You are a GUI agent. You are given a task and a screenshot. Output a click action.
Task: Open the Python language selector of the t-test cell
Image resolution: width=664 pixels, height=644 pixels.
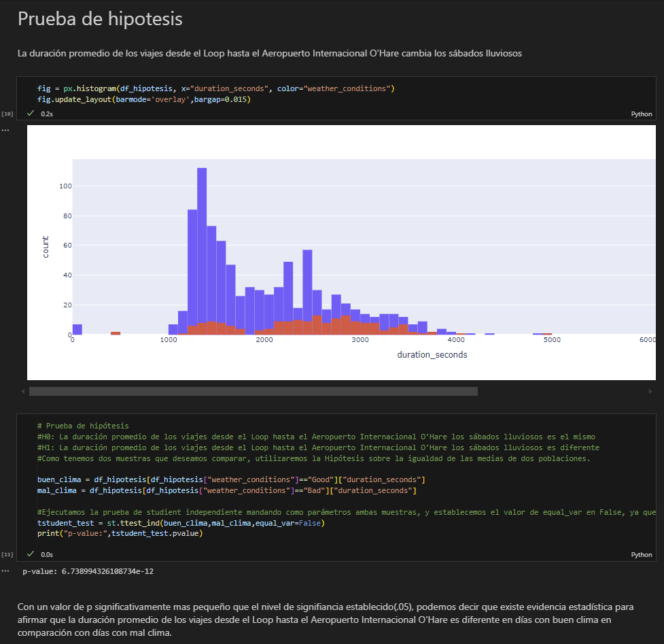pyautogui.click(x=641, y=555)
